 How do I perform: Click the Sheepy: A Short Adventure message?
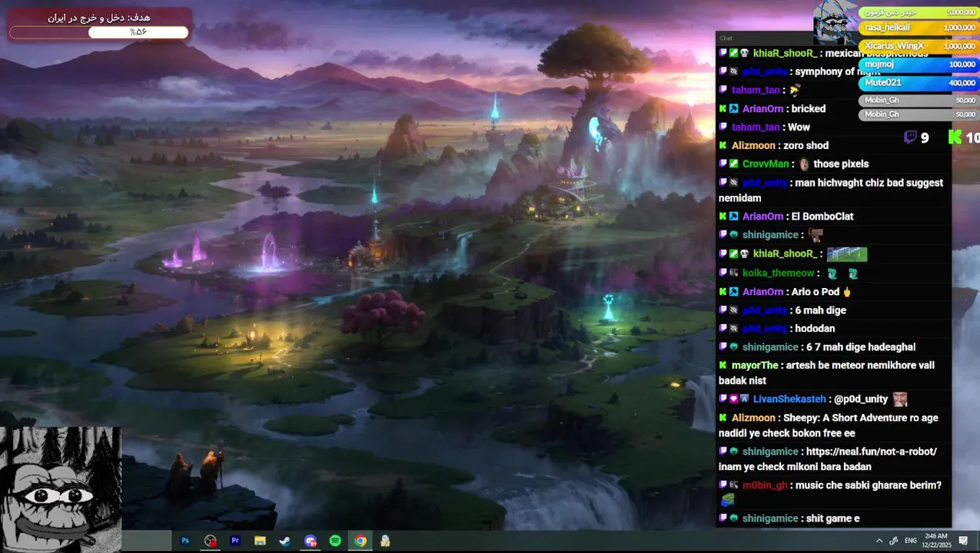click(829, 426)
